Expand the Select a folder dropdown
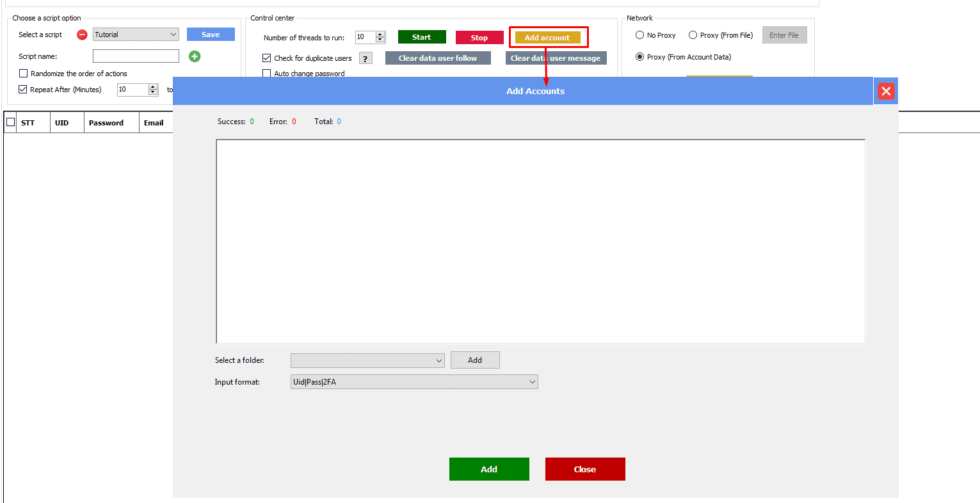The image size is (980, 503). [x=367, y=360]
